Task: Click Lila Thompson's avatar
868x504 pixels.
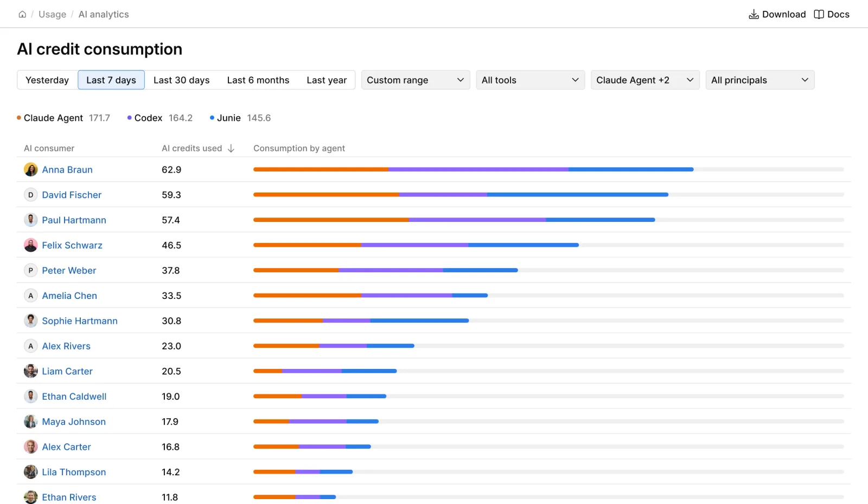Action: (x=31, y=472)
